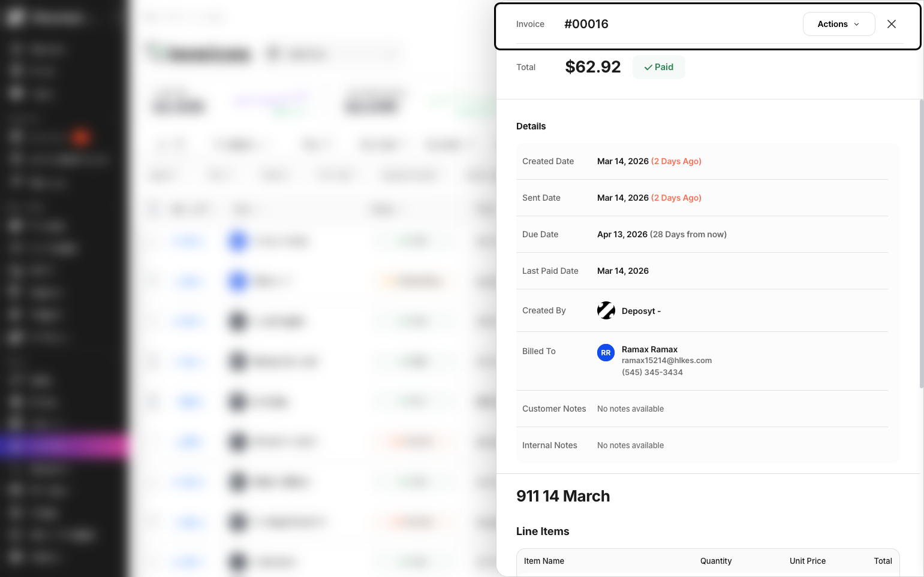Click the Total column header in Line Items
Viewport: 924px width, 577px height.
coord(883,561)
